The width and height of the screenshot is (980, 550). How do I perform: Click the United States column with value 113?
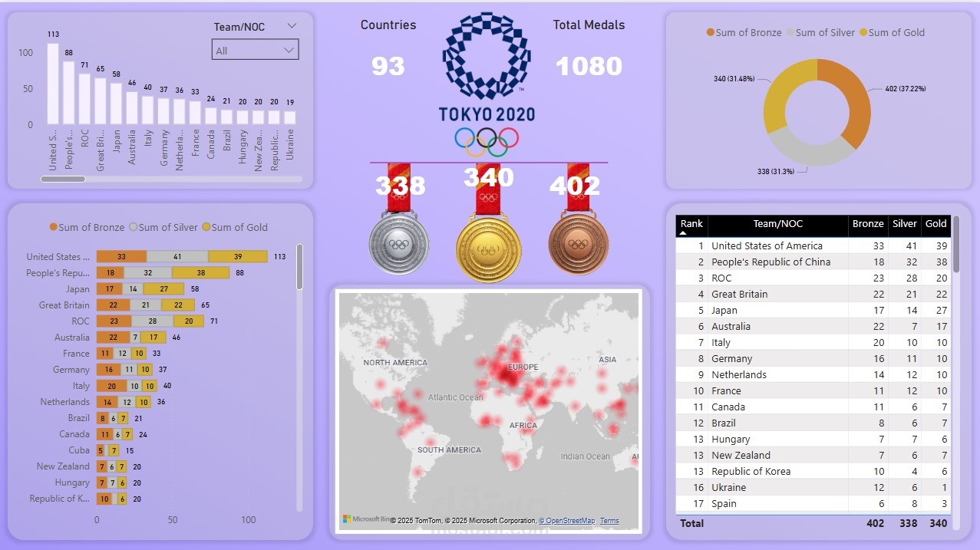53,84
